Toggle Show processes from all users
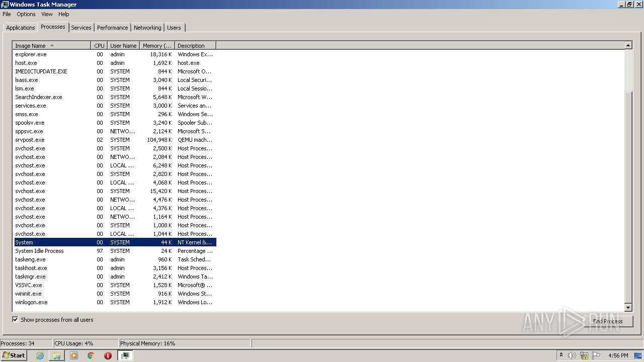 coord(15,320)
